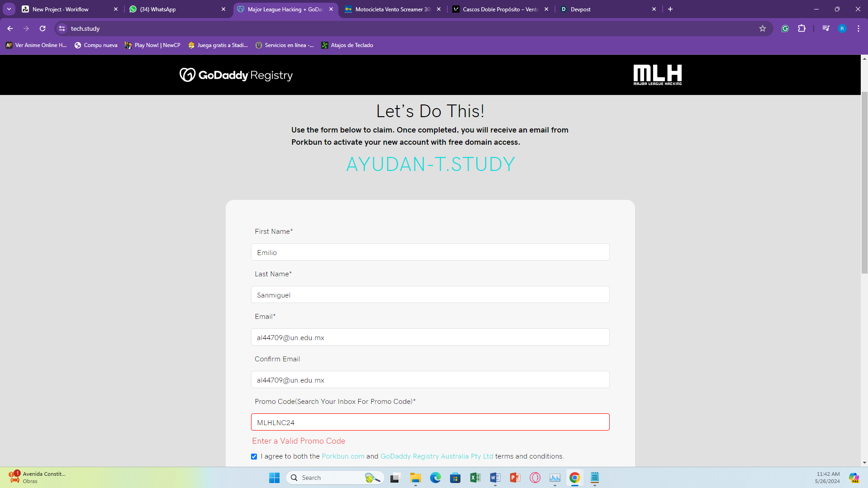Click the Email input field
The height and width of the screenshot is (488, 868).
[x=430, y=337]
